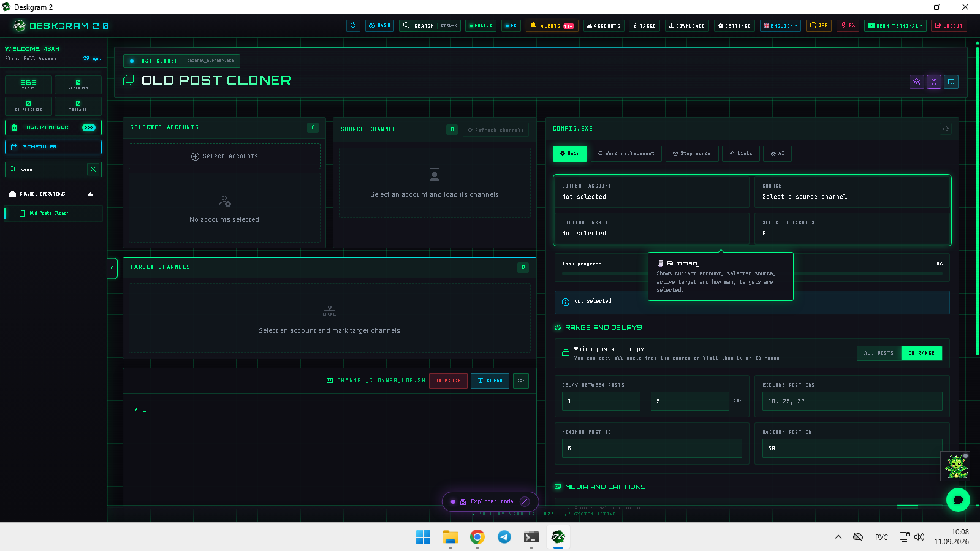Click Refresh channels in Source Channels
This screenshot has width=980, height=551.
click(x=496, y=130)
